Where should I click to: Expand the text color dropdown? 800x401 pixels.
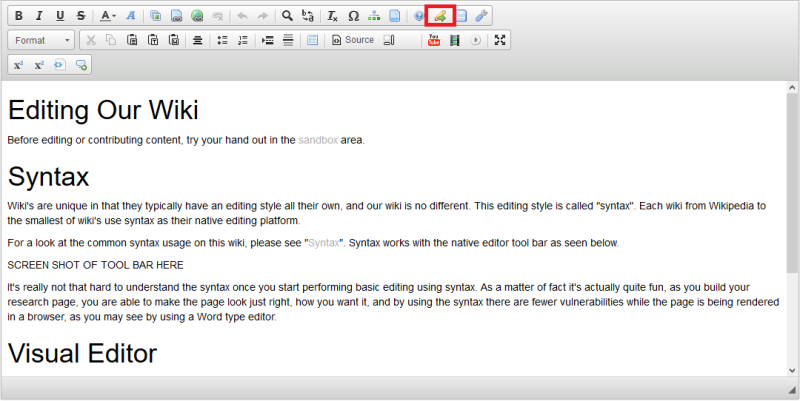point(109,16)
